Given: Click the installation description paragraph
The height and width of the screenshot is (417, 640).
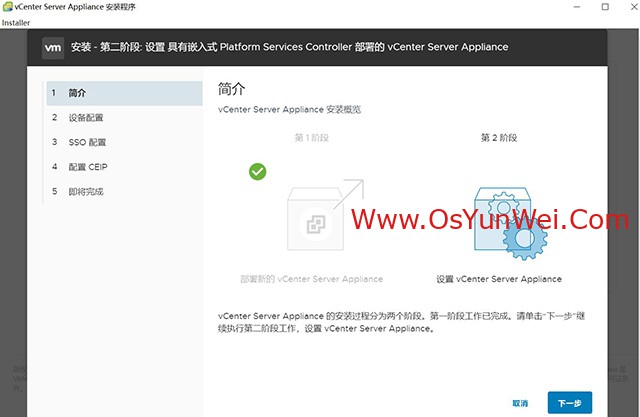Looking at the screenshot, I should click(x=401, y=322).
